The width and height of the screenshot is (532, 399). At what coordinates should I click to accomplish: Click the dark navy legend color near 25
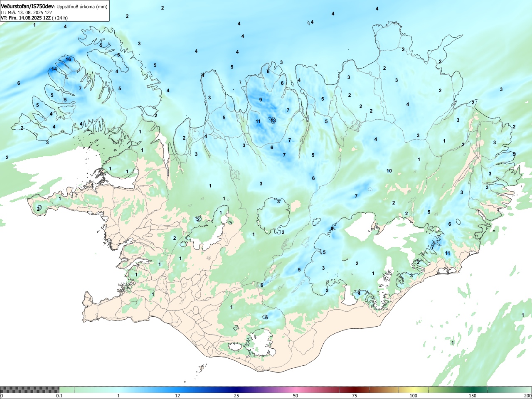tap(236, 389)
